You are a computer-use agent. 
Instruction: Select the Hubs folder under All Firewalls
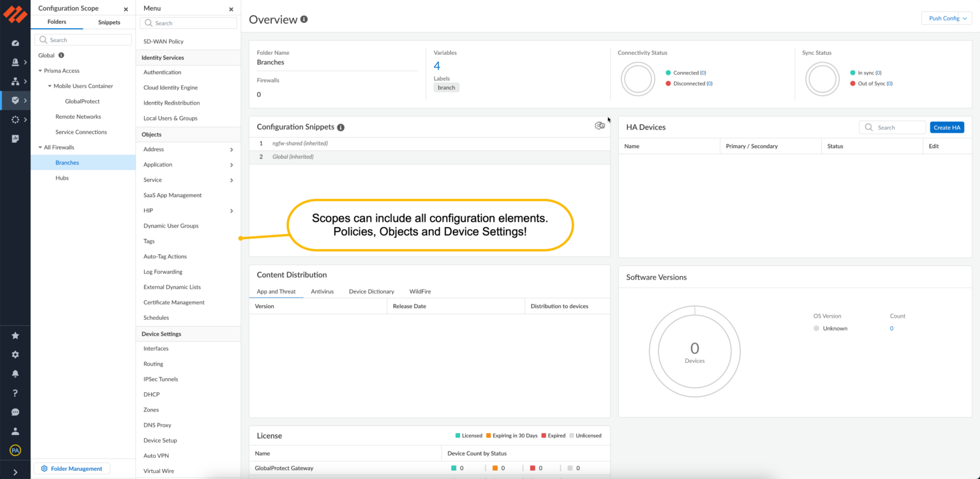[62, 178]
